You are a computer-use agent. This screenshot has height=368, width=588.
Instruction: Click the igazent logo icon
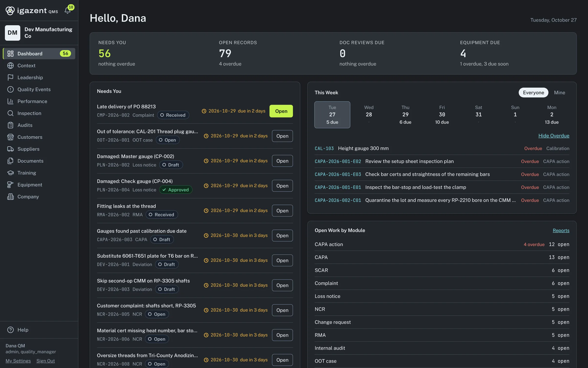click(10, 11)
